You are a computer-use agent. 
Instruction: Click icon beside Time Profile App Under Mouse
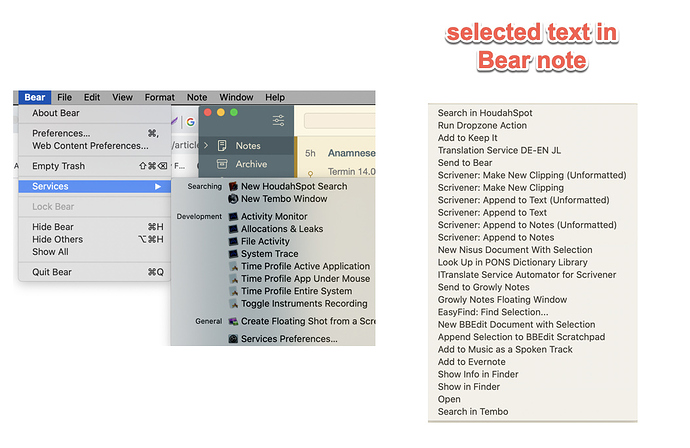[x=233, y=279]
